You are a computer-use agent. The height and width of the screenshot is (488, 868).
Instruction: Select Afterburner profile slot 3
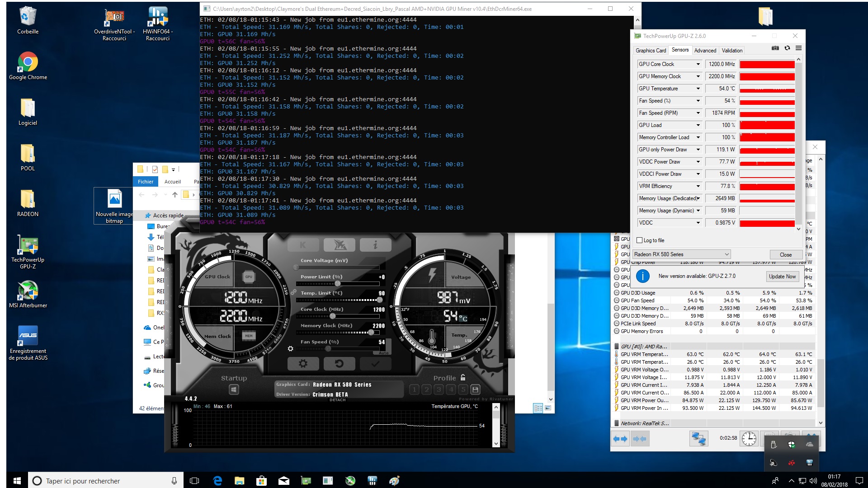tap(439, 389)
